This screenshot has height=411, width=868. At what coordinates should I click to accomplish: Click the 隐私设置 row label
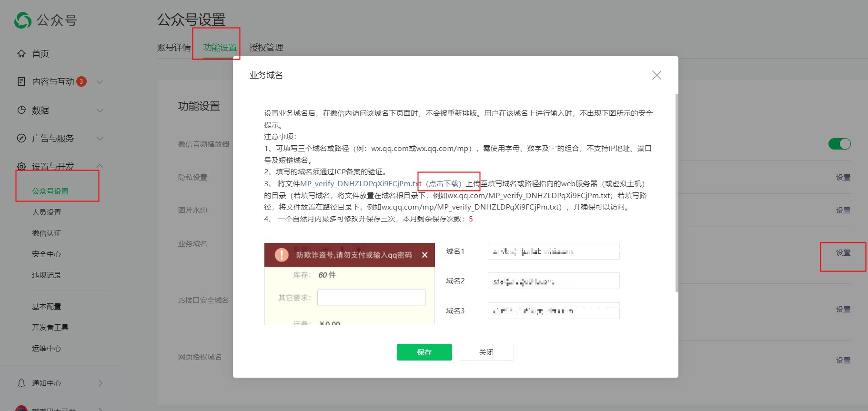192,177
